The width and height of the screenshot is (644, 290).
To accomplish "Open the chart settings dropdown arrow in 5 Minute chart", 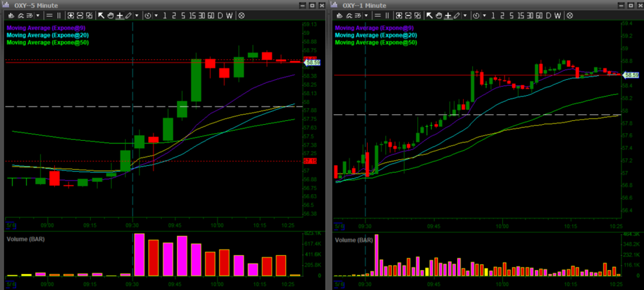I will (38, 14).
